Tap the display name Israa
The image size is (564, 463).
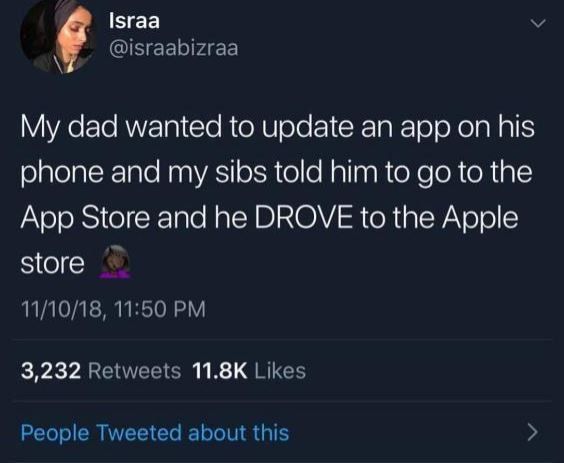click(134, 22)
